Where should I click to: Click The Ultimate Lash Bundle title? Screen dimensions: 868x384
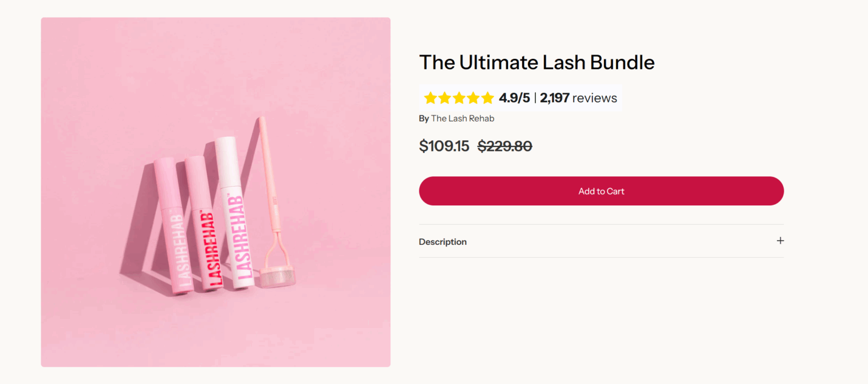pos(536,62)
